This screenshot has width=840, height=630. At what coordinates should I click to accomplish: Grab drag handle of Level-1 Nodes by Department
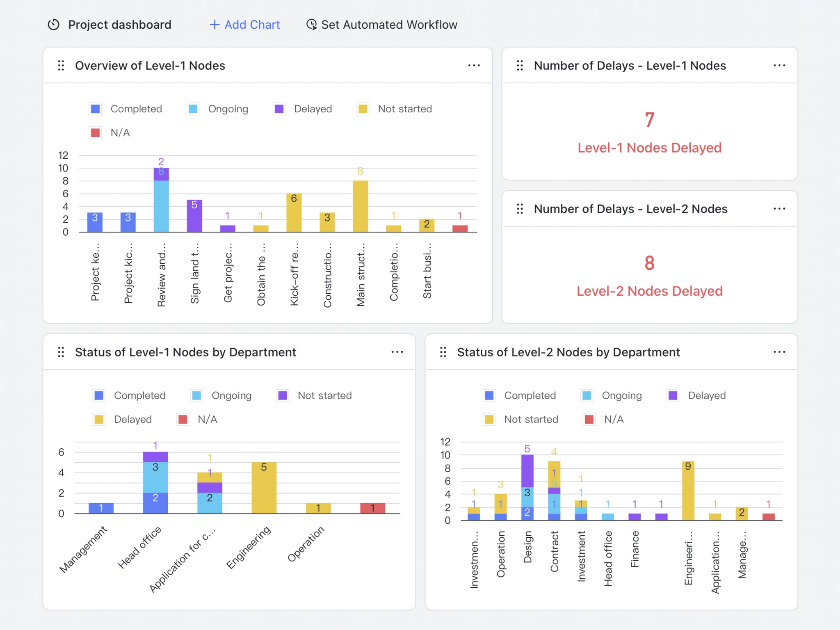pos(61,352)
